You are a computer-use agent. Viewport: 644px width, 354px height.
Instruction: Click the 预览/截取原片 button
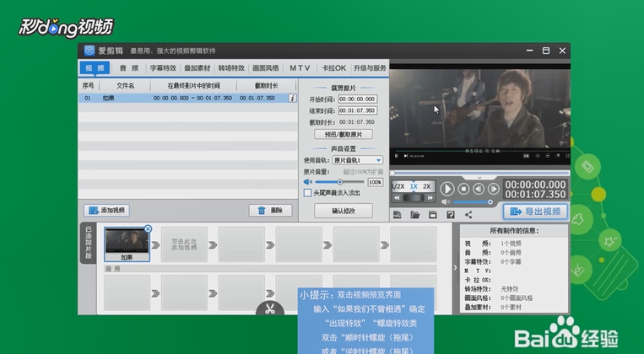coord(344,134)
